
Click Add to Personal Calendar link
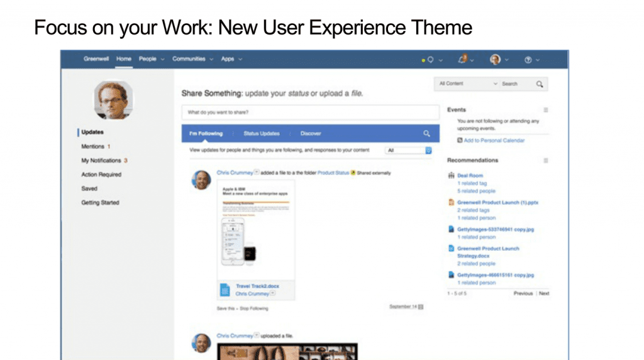pos(494,140)
